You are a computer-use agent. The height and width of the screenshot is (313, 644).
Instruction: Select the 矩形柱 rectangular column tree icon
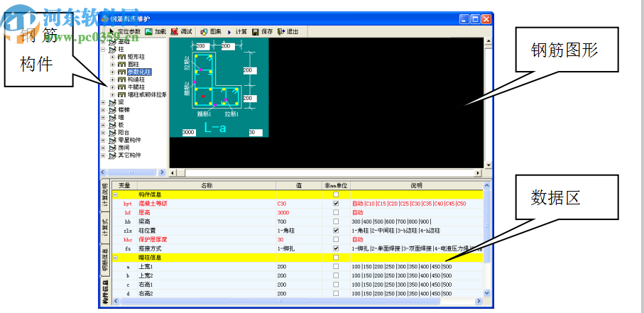[x=121, y=57]
